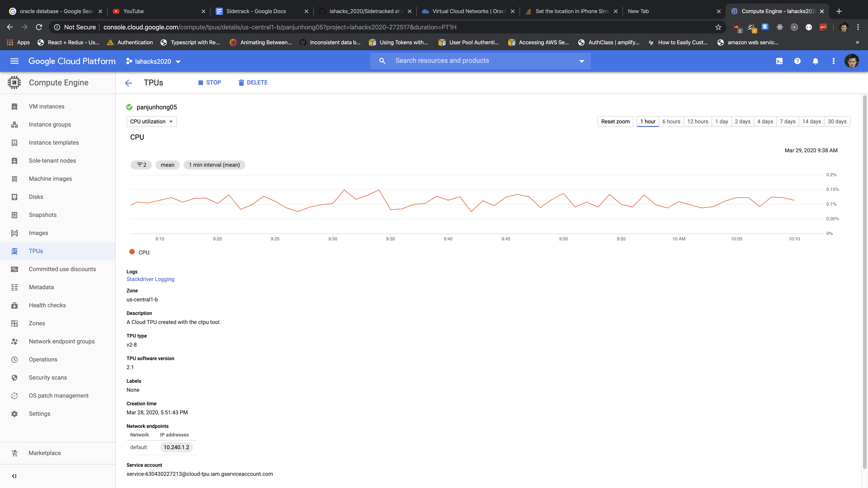Open the help question mark icon

pyautogui.click(x=797, y=61)
